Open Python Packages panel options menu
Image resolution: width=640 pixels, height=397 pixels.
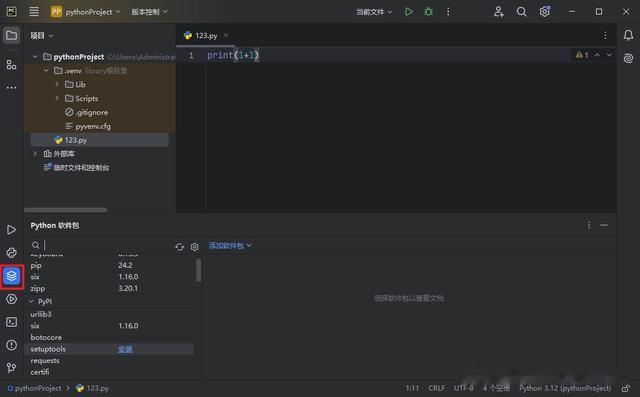pyautogui.click(x=589, y=225)
